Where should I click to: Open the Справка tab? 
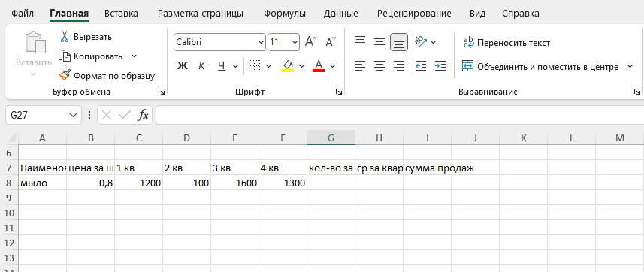click(521, 14)
